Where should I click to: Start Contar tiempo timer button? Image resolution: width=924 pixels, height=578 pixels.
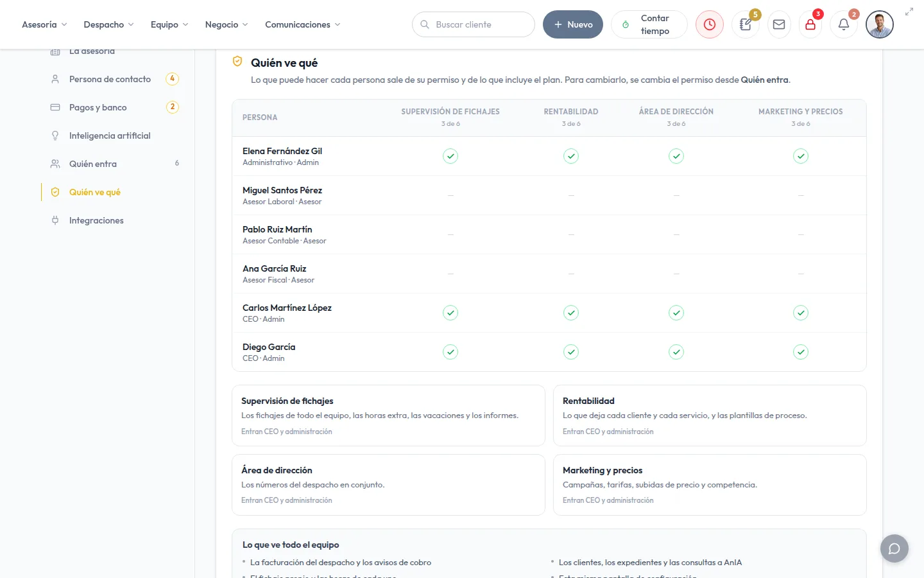point(649,24)
